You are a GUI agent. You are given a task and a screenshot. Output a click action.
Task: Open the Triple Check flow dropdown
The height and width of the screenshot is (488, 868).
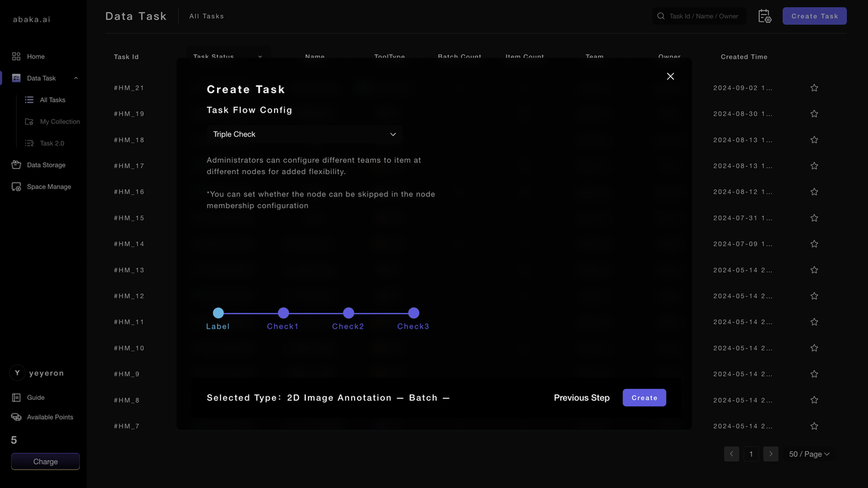(x=304, y=134)
